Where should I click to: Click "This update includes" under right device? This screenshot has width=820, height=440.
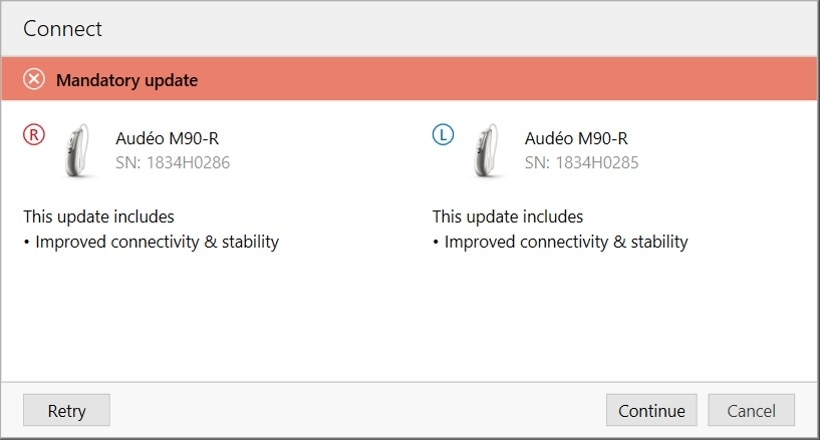(99, 217)
